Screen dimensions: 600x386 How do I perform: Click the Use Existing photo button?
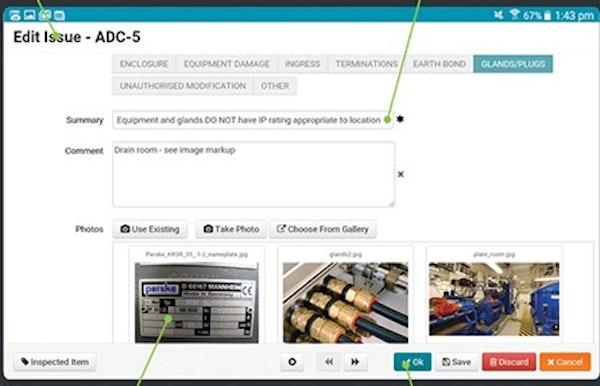150,229
